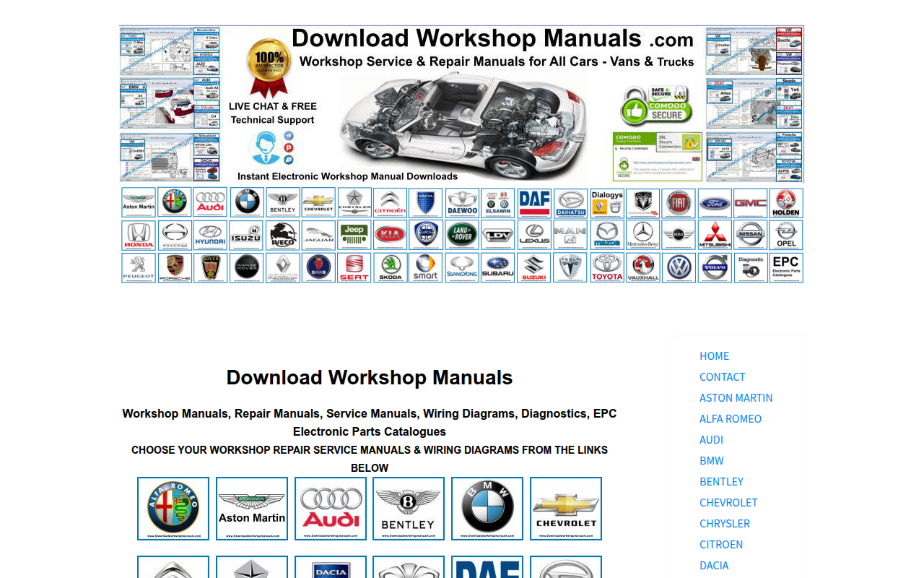Select the Subaru logo in the banner

(499, 267)
